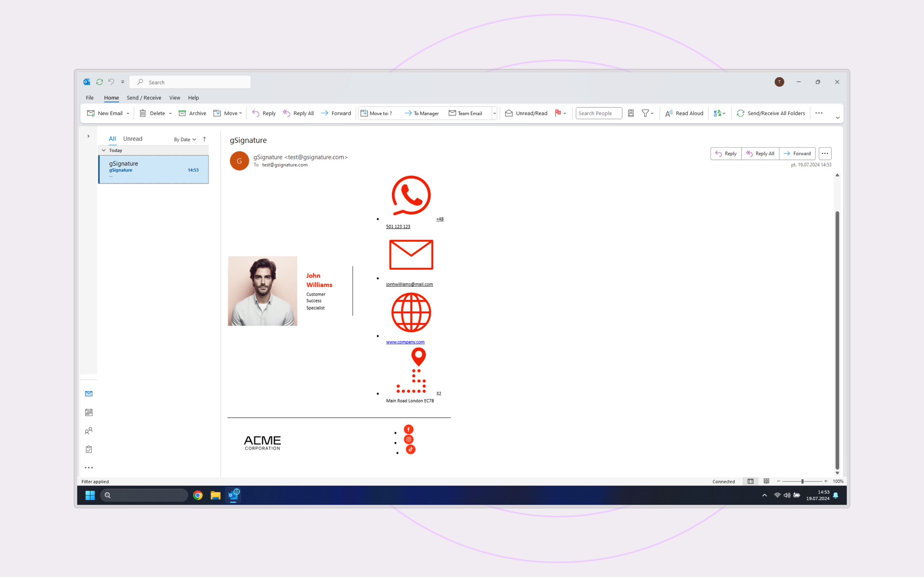Expand the New Email dropdown arrow
Image resolution: width=924 pixels, height=577 pixels.
[128, 113]
